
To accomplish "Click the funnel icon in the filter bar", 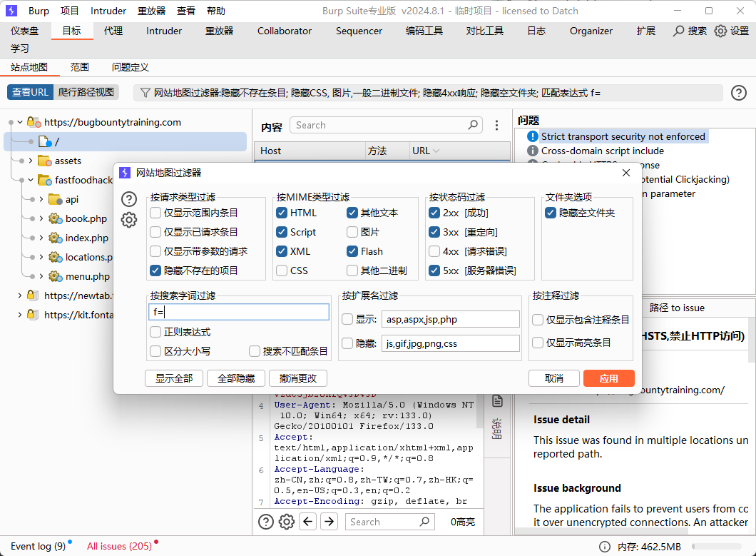I will (145, 93).
